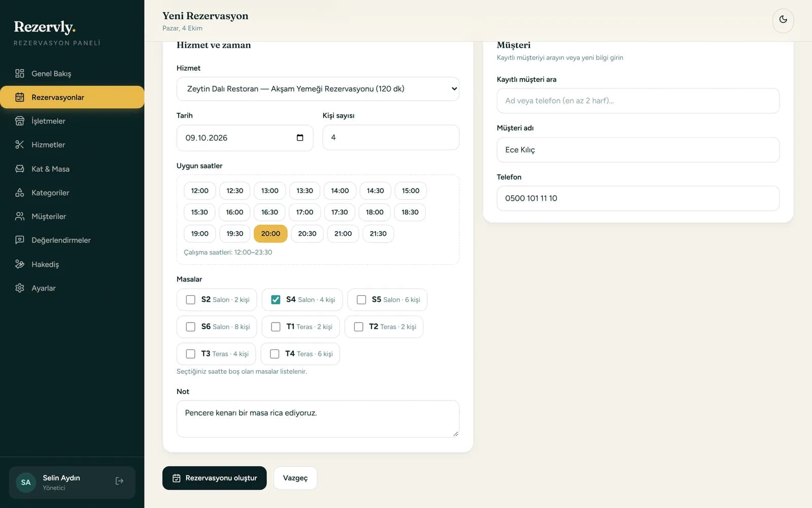This screenshot has height=508, width=812.
Task: Click the Kişi sayısı input field
Action: 391,138
